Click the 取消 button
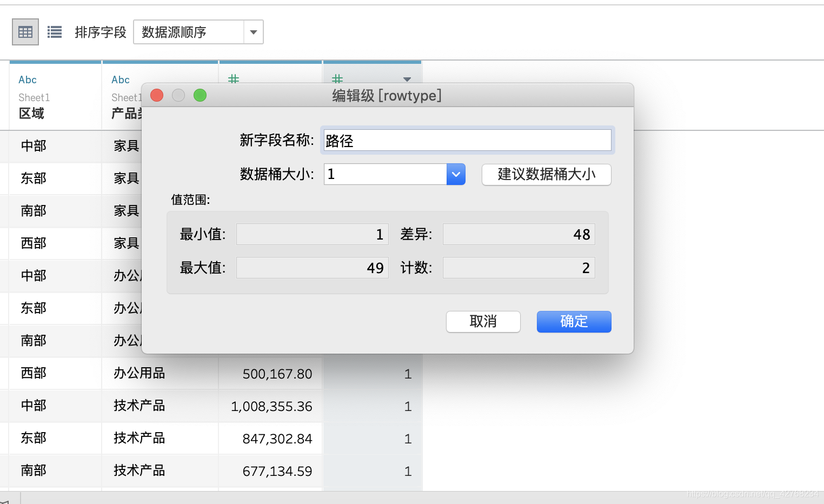 (483, 322)
